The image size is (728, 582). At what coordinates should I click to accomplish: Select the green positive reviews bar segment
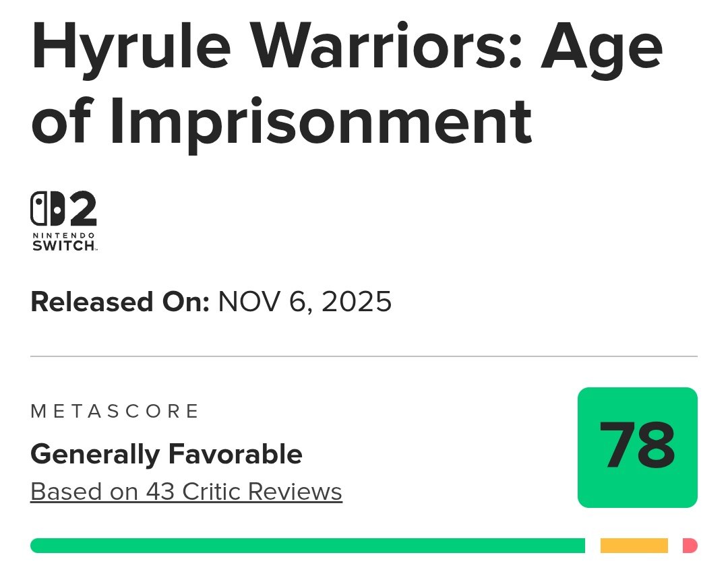tap(307, 546)
